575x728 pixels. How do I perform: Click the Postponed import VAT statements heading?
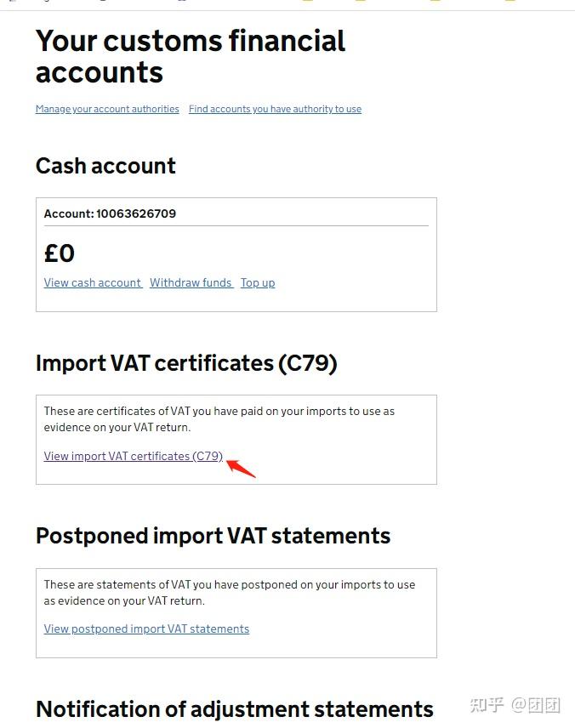click(x=213, y=536)
